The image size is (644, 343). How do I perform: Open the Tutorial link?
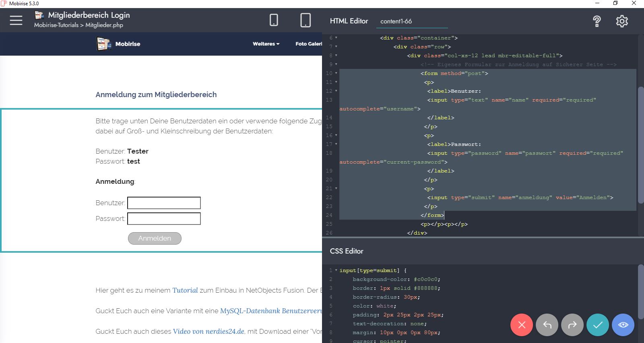(185, 290)
